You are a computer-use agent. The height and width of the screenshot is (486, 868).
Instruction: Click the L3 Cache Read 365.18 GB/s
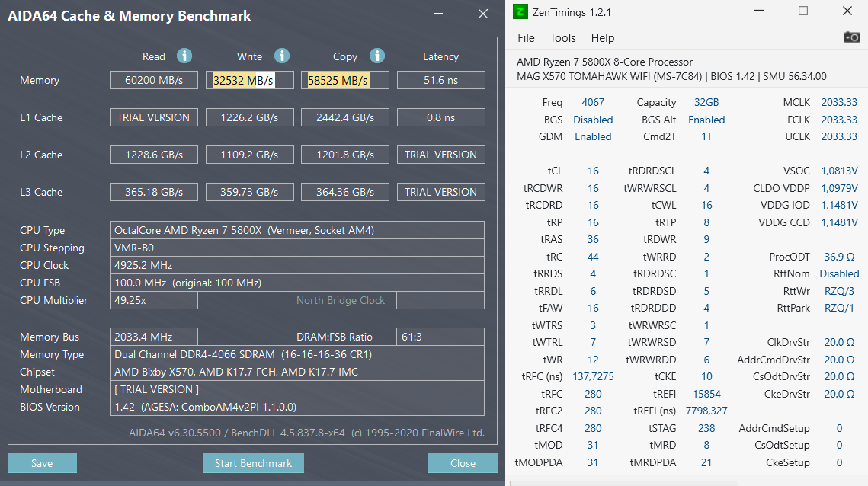pyautogui.click(x=154, y=192)
